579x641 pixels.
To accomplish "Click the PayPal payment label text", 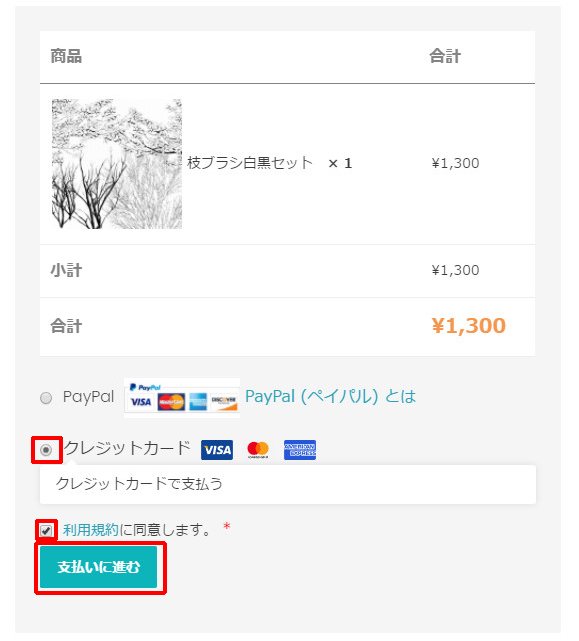I will tap(88, 397).
